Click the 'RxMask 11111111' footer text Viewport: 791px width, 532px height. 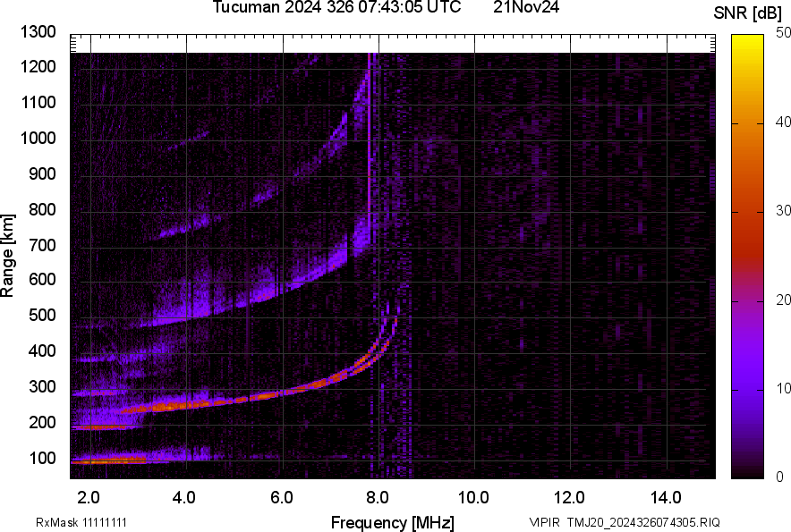[81, 522]
